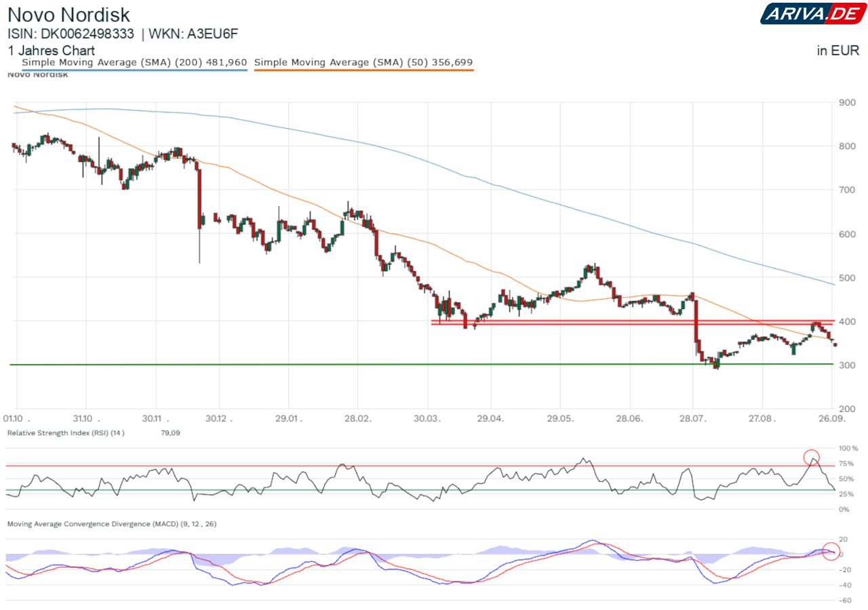
Task: Toggle the SMA (50) legend entry
Action: (x=363, y=62)
